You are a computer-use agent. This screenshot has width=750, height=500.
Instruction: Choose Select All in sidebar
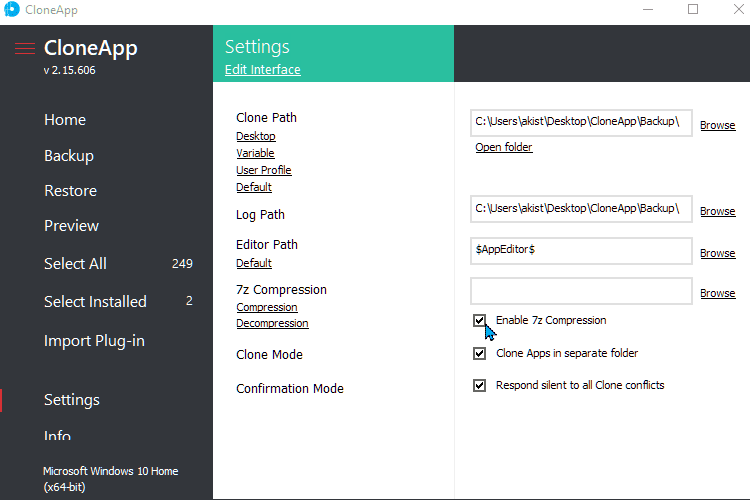[x=75, y=264]
